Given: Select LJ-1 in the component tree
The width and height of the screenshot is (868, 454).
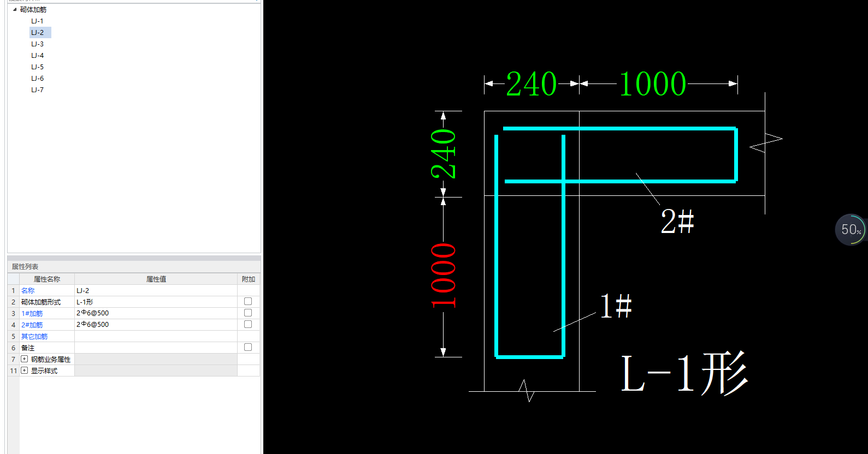Looking at the screenshot, I should [37, 21].
